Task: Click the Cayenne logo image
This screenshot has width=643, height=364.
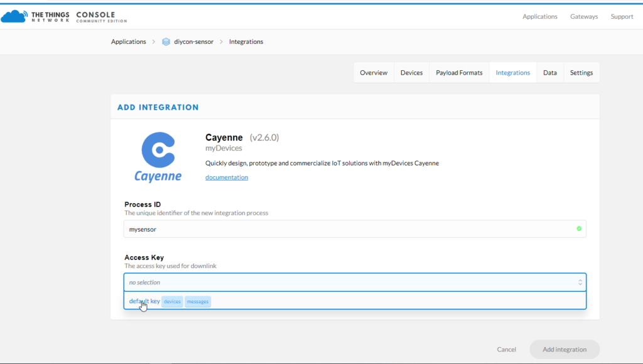Action: [158, 158]
